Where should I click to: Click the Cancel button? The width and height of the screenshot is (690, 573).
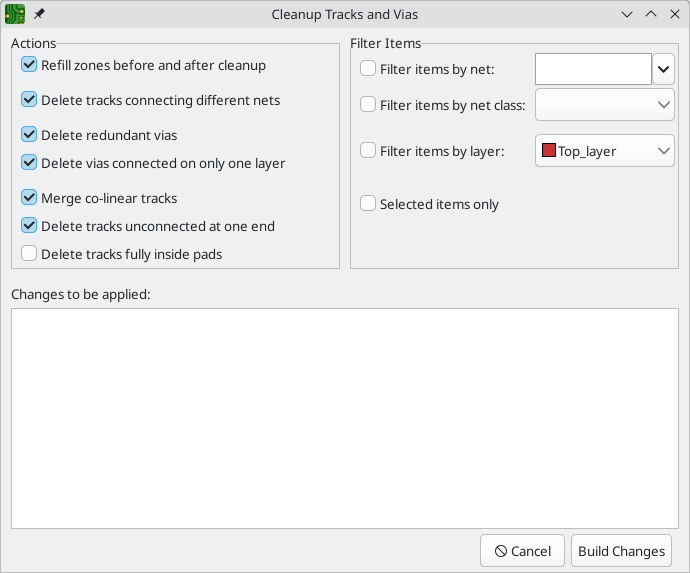click(522, 551)
